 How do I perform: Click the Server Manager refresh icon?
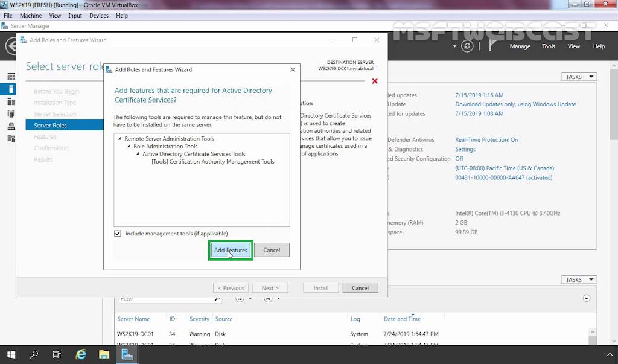[x=467, y=46]
